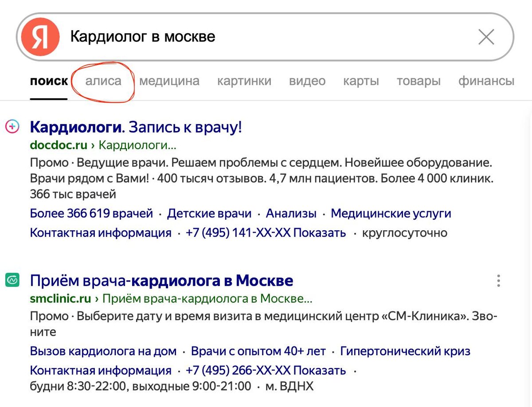Open 'Кардиологи. Запись к врачу!' result
This screenshot has height=407, width=532.
coord(136,127)
